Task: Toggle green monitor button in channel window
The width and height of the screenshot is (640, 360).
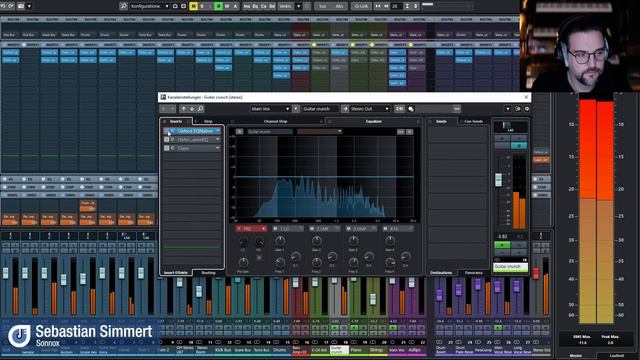Action: point(502,245)
